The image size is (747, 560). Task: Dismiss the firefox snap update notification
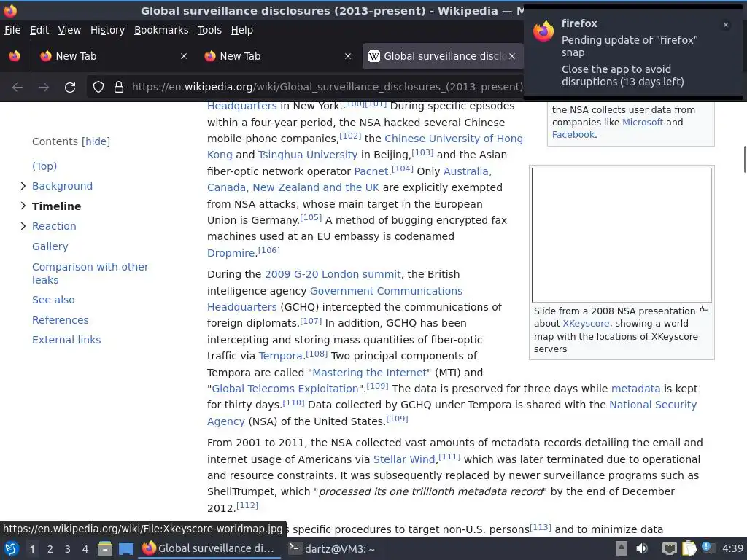pos(726,25)
